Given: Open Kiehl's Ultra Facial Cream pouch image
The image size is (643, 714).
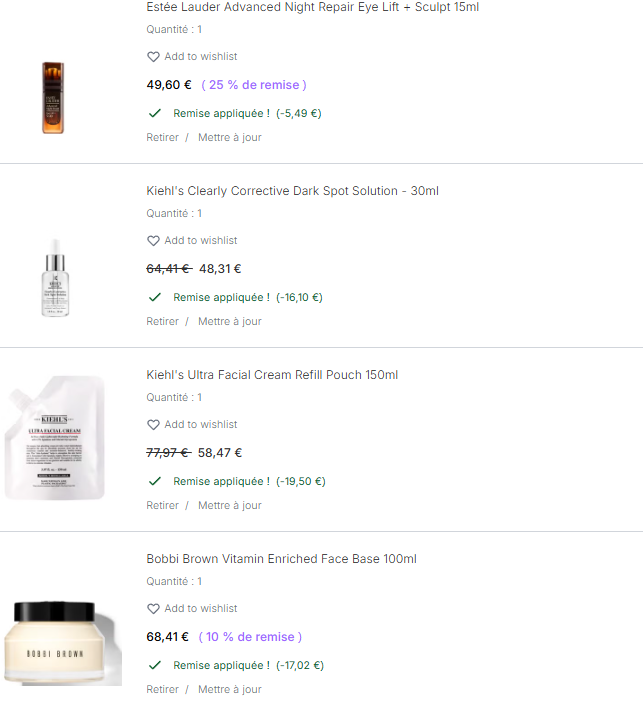Looking at the screenshot, I should pyautogui.click(x=56, y=442).
